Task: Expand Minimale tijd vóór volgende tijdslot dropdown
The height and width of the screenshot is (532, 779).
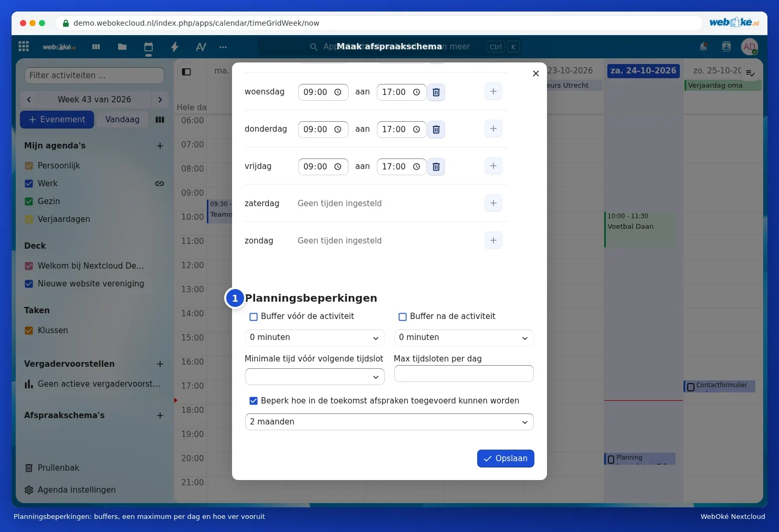Action: (315, 377)
